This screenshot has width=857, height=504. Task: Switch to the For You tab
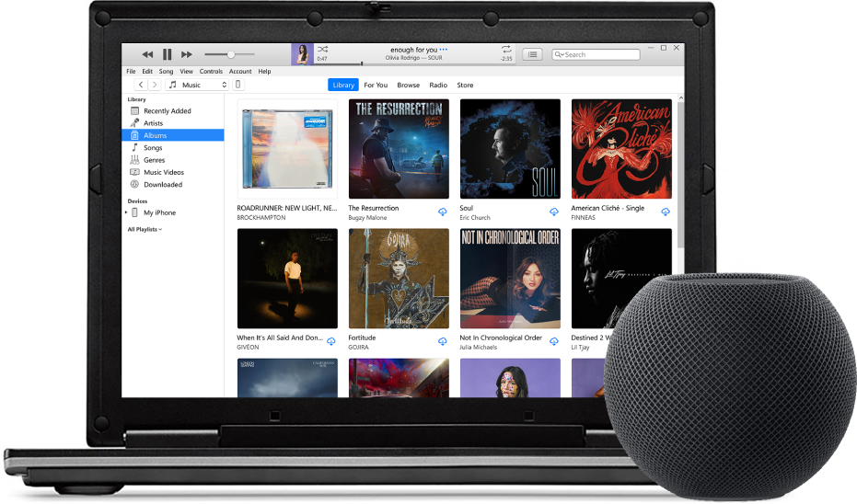(x=376, y=86)
